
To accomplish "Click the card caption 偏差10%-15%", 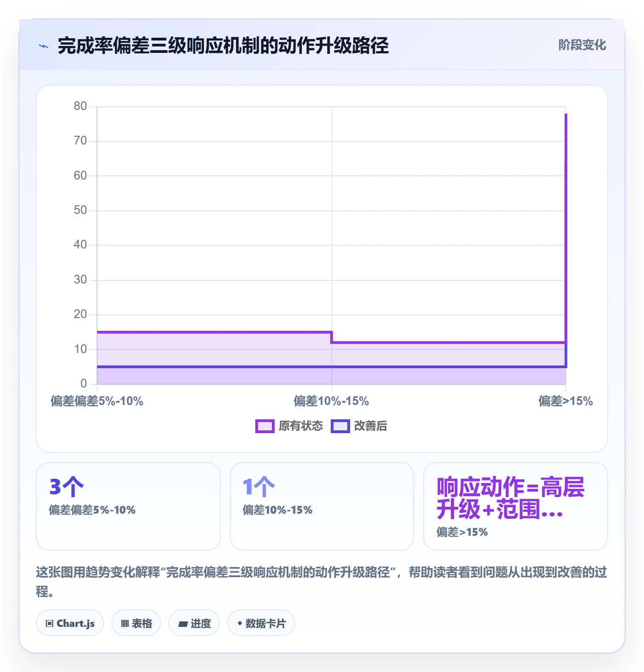I will 277,510.
